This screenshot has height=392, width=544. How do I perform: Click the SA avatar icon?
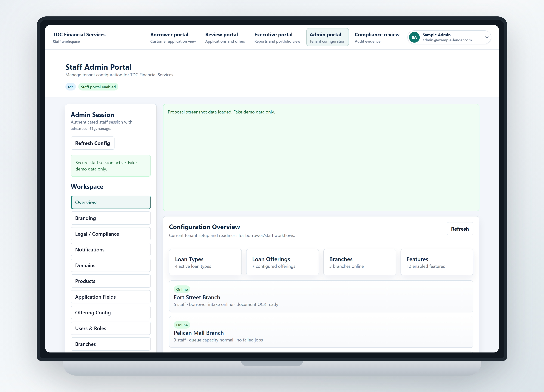pyautogui.click(x=414, y=37)
